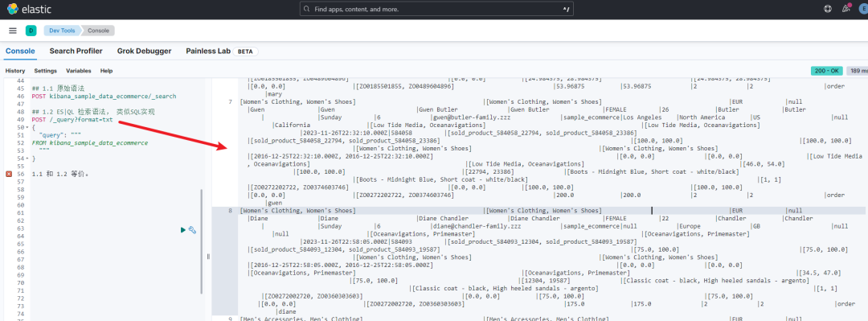Open the main navigation hamburger menu
868x321 pixels.
coord(13,31)
